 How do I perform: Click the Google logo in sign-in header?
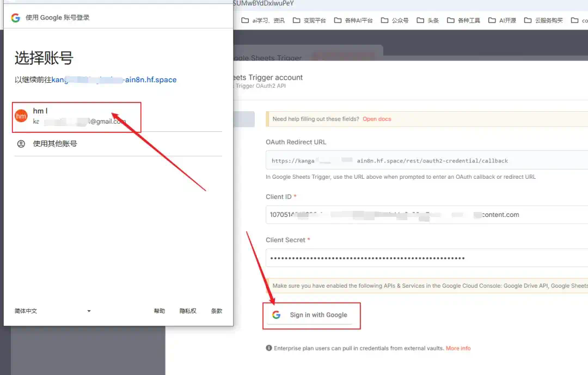point(15,17)
